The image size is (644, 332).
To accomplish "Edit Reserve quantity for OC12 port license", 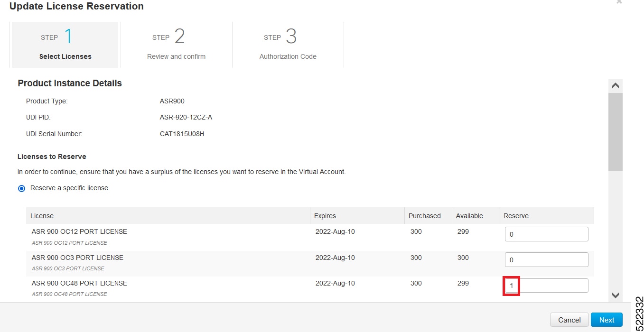I will (x=546, y=234).
